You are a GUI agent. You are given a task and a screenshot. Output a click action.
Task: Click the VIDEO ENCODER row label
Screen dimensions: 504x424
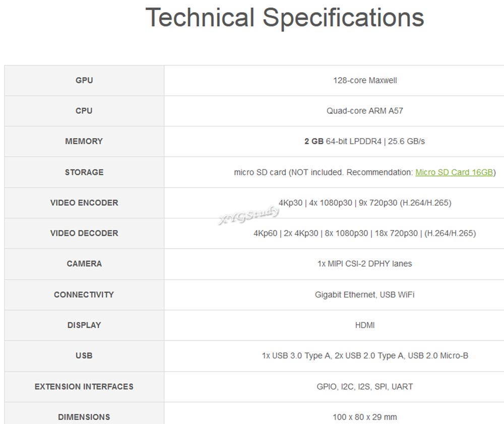84,203
